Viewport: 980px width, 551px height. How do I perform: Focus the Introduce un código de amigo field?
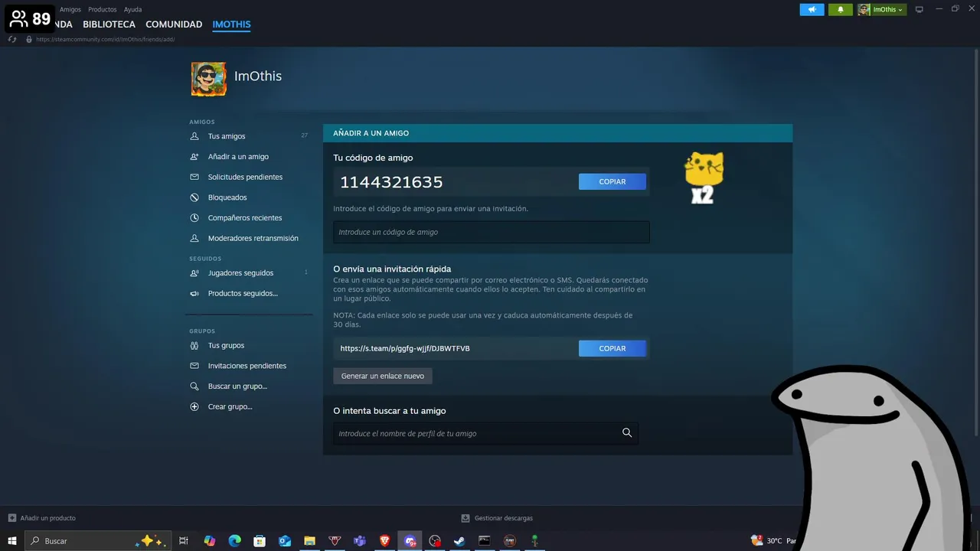(492, 232)
